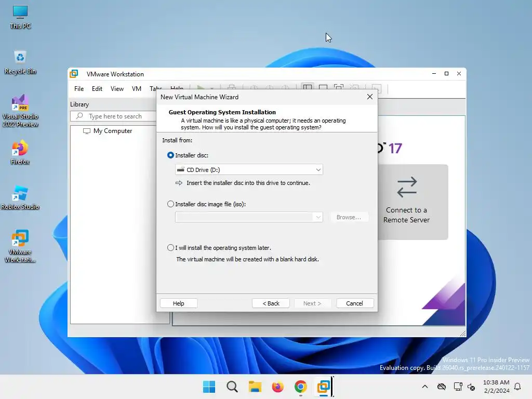Image resolution: width=532 pixels, height=399 pixels.
Task: Click the Library search magnifier icon
Action: [x=79, y=116]
